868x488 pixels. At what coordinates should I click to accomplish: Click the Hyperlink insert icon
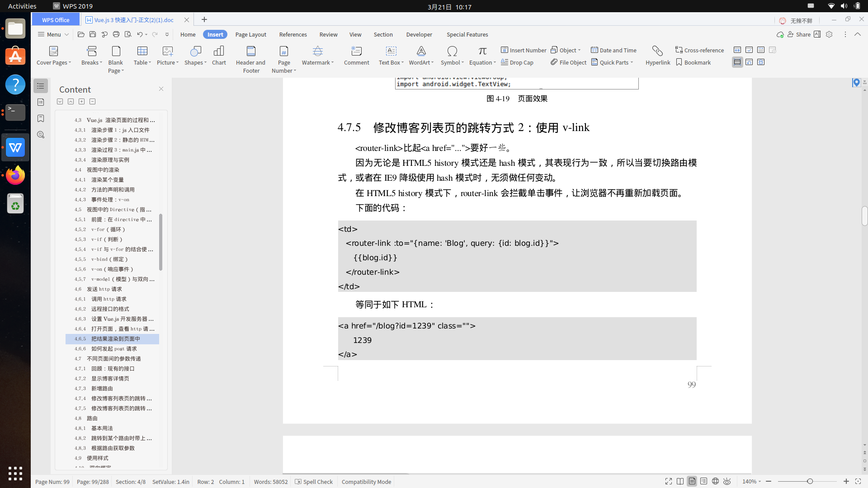(657, 51)
